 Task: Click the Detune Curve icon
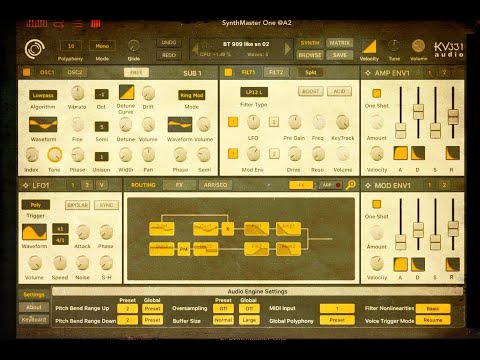[x=127, y=92]
